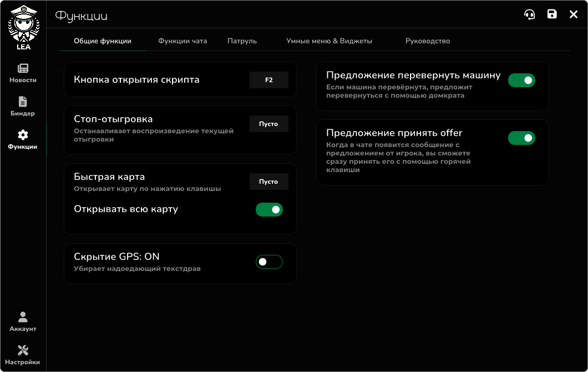Turn off Предложение перевернуть машину switch
The image size is (588, 372).
point(521,81)
